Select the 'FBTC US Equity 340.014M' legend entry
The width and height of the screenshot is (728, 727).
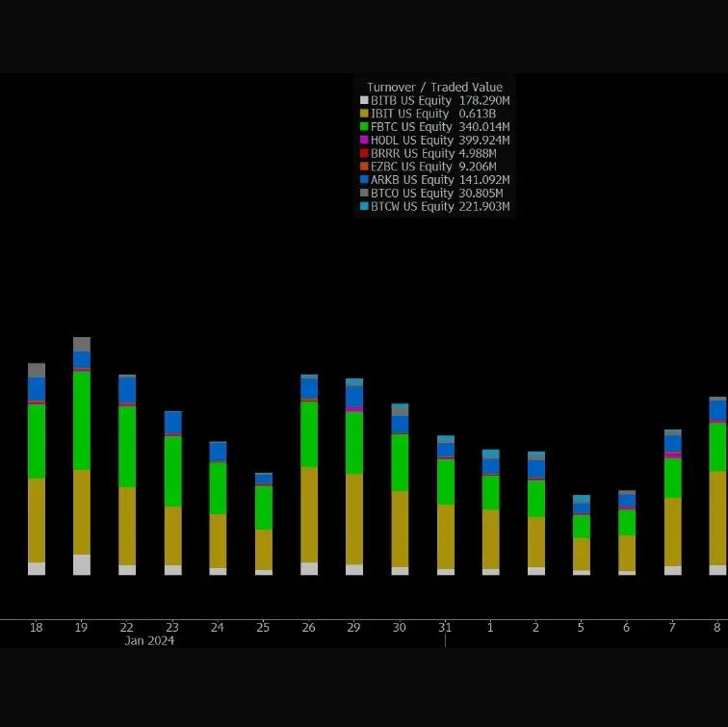(x=435, y=127)
